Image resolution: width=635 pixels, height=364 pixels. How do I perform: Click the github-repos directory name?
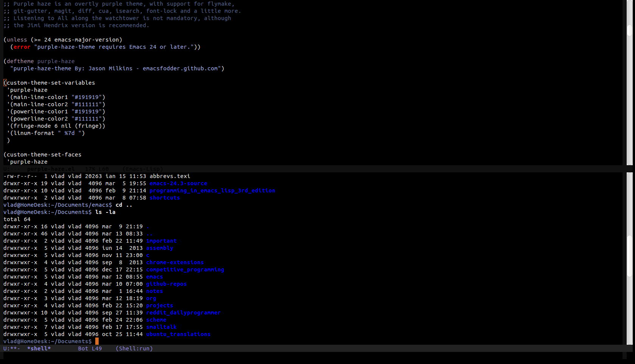point(166,284)
